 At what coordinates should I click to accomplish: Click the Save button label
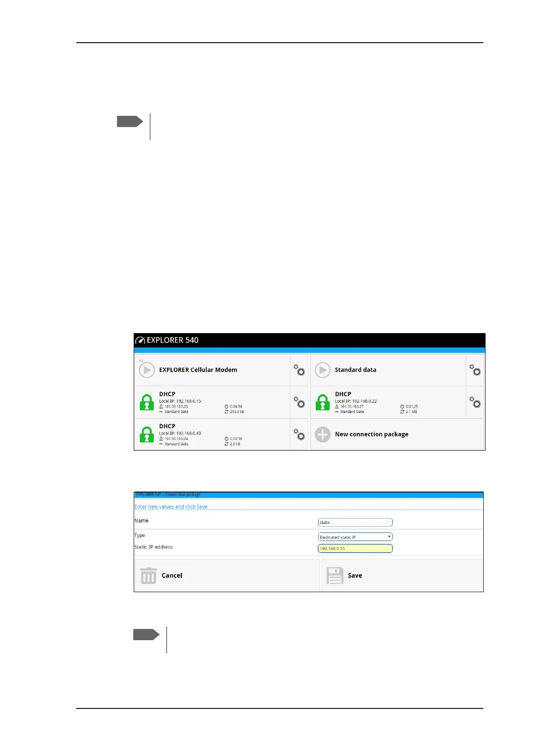(x=355, y=576)
